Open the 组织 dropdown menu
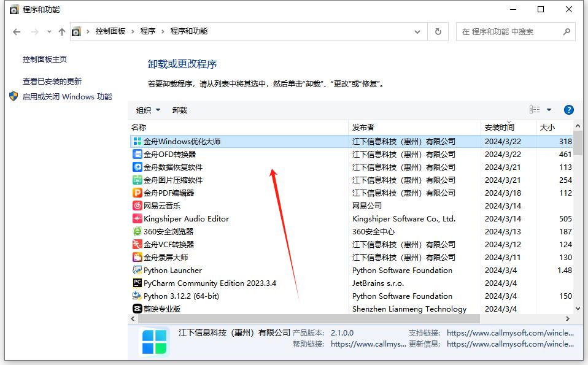The width and height of the screenshot is (588, 365). 148,110
